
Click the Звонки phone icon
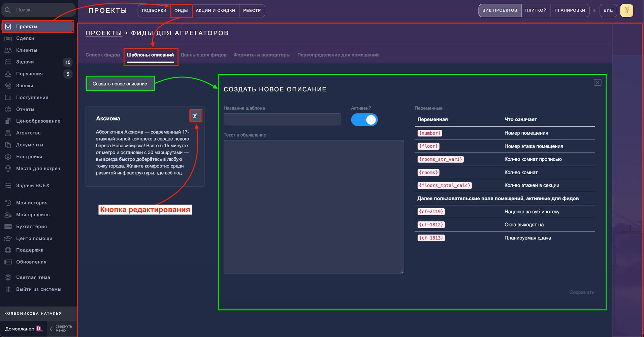[x=8, y=86]
